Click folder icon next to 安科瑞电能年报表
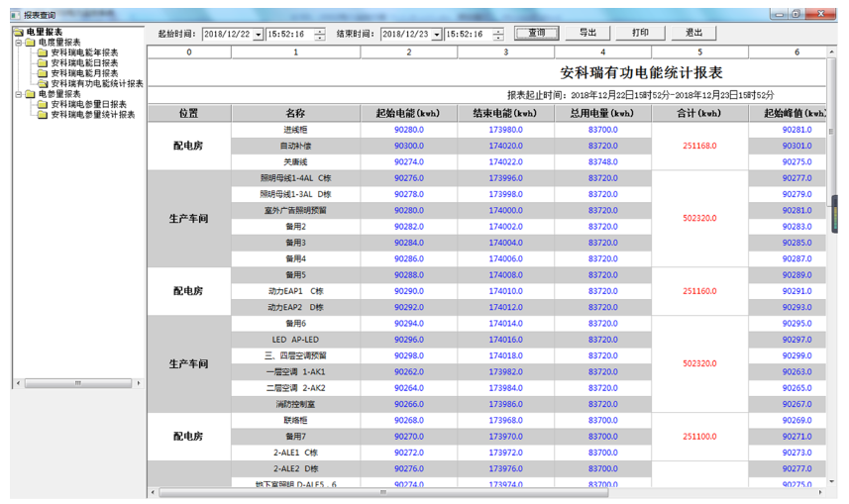849x504 pixels. (x=42, y=52)
